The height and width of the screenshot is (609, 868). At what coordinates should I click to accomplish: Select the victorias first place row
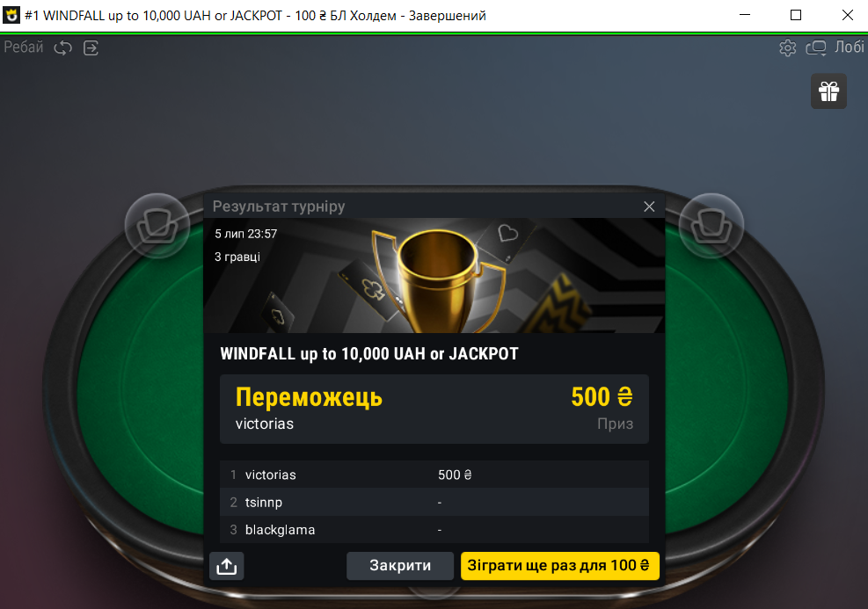[434, 475]
